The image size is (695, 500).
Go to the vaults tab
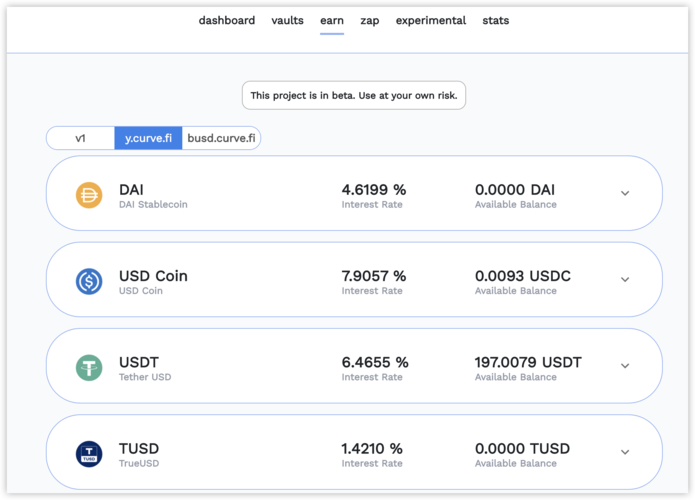287,20
